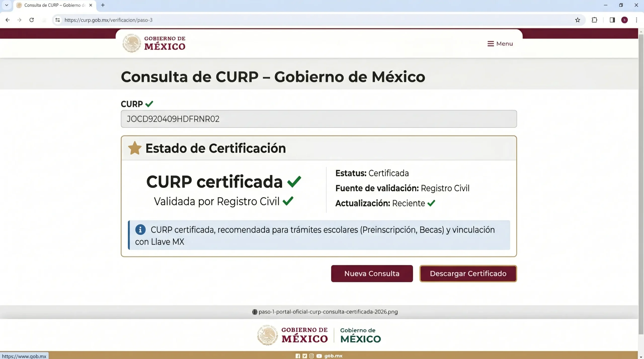Close the Consulta de CURP tab
Screen dimensions: 644x359
click(91, 5)
